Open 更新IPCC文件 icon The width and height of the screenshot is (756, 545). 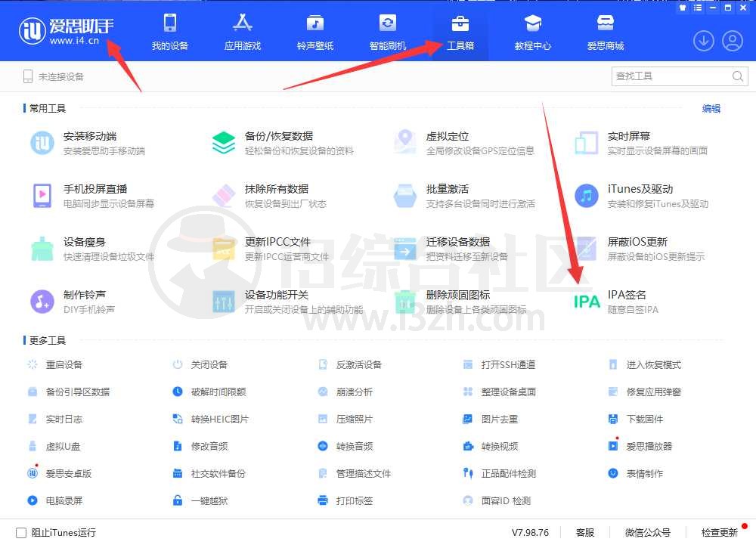(x=224, y=249)
